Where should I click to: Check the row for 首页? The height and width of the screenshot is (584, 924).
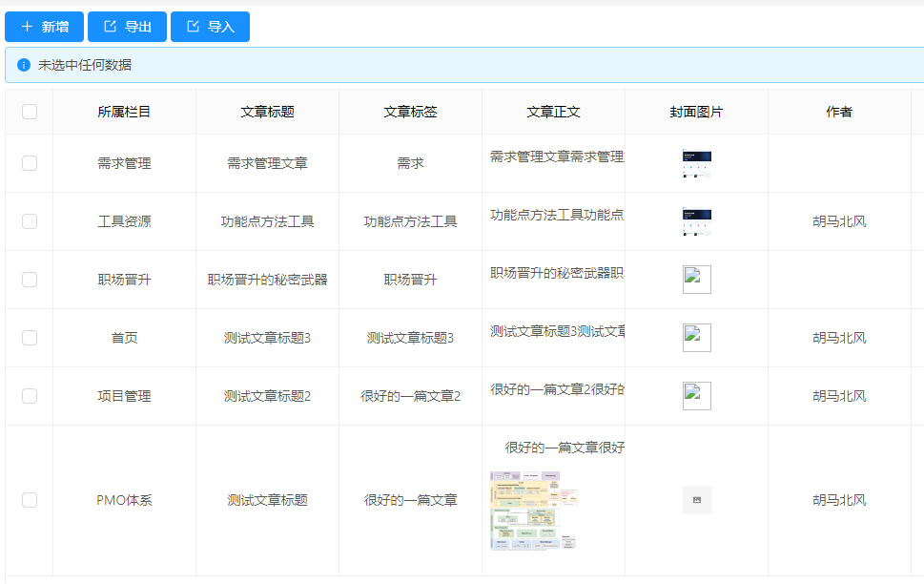tap(30, 338)
